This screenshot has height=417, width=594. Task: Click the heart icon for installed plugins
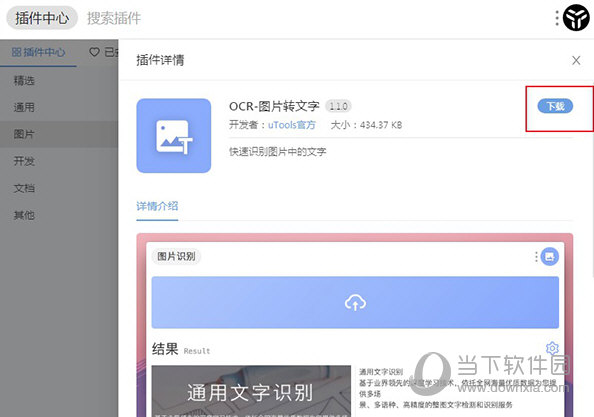94,52
